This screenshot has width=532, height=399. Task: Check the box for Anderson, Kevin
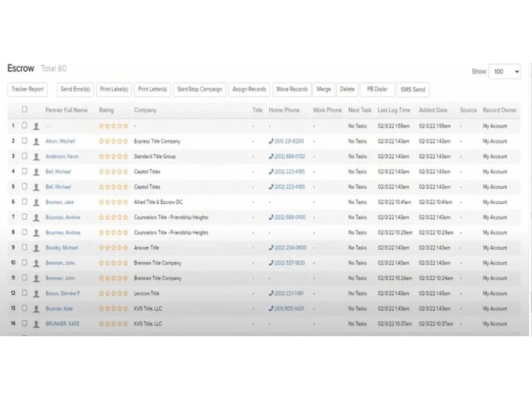(24, 156)
